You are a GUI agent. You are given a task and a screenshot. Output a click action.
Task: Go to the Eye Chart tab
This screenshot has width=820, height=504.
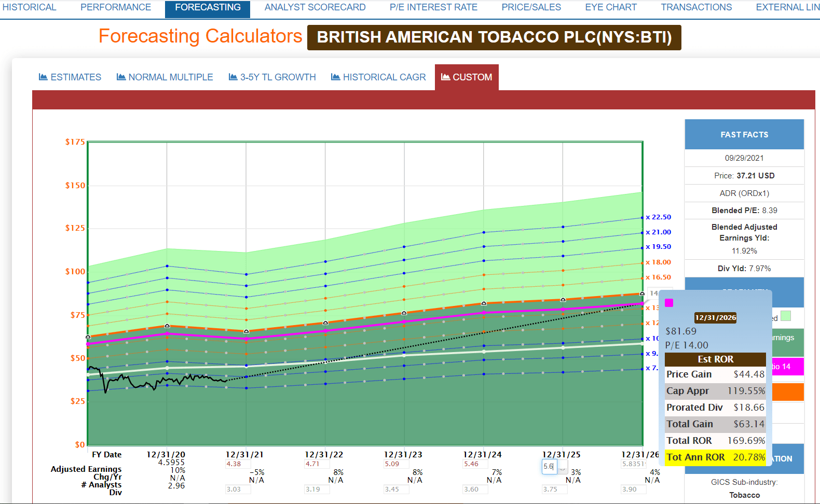[x=611, y=7]
